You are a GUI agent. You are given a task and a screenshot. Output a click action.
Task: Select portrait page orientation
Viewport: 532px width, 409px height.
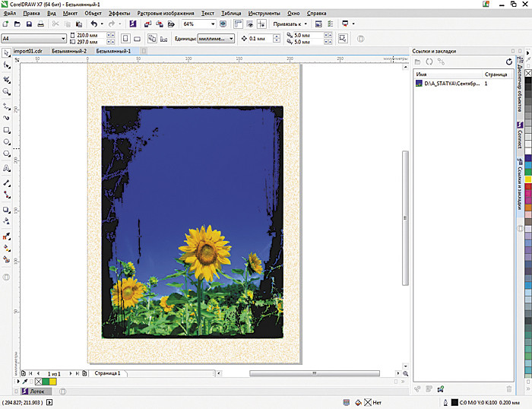click(125, 37)
